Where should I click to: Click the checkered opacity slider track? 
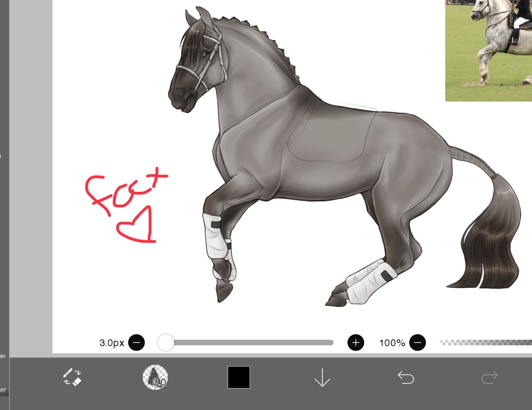pyautogui.click(x=486, y=343)
